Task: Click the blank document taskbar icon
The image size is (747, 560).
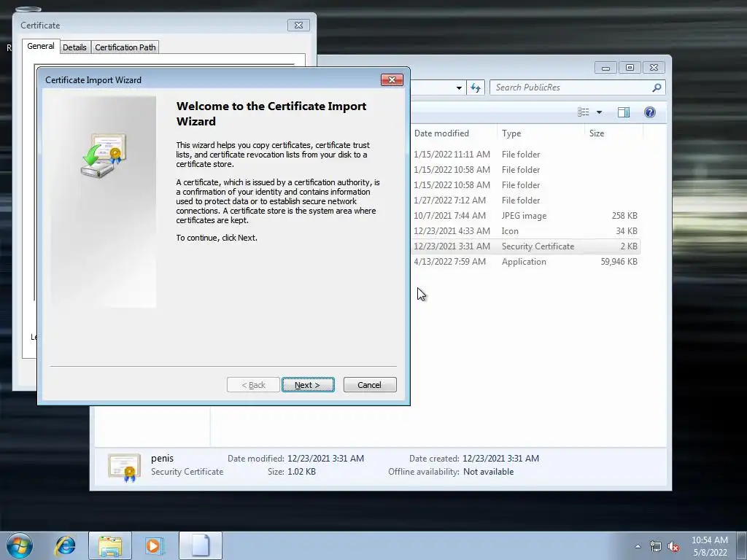Action: tap(201, 545)
